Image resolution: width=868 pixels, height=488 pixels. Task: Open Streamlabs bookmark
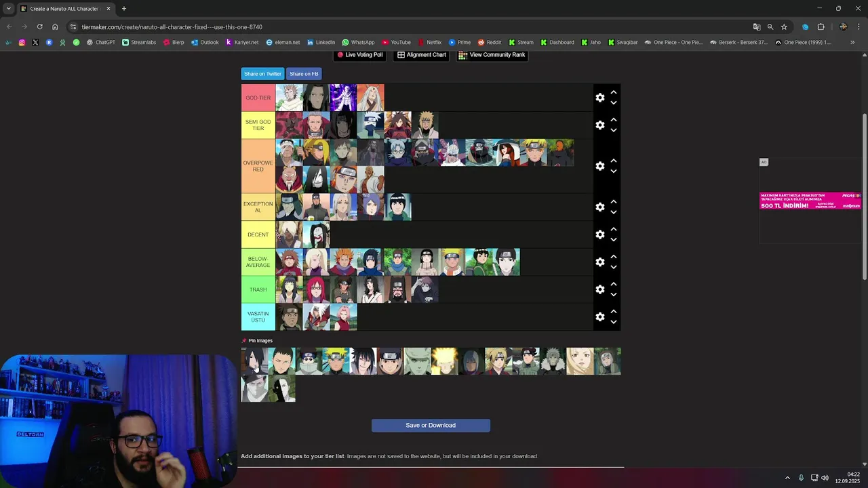point(138,42)
